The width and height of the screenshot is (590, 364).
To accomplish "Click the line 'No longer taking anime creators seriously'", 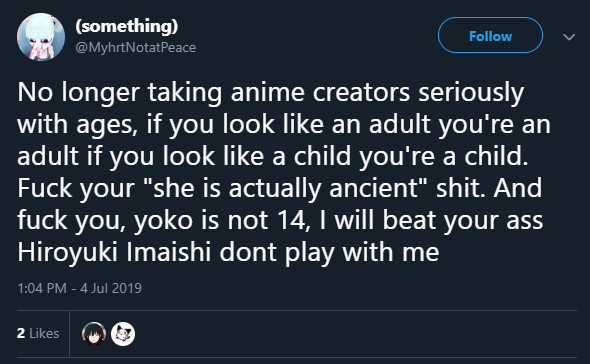I will (271, 93).
